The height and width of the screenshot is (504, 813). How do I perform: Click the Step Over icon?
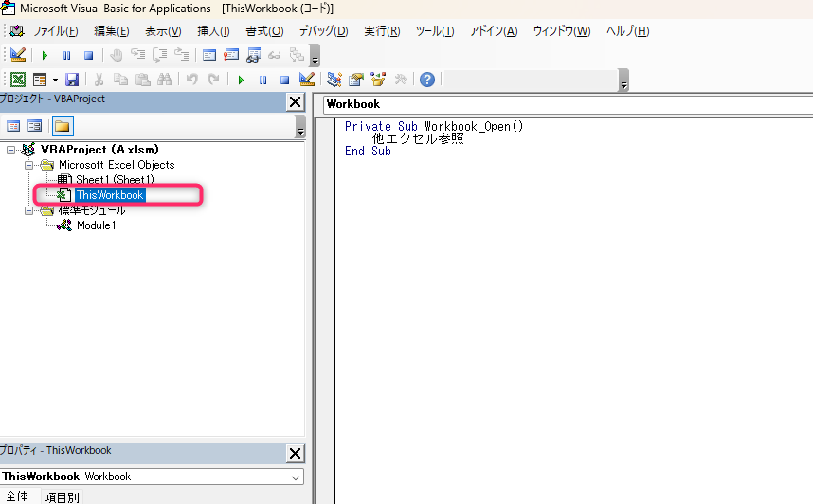pos(160,54)
